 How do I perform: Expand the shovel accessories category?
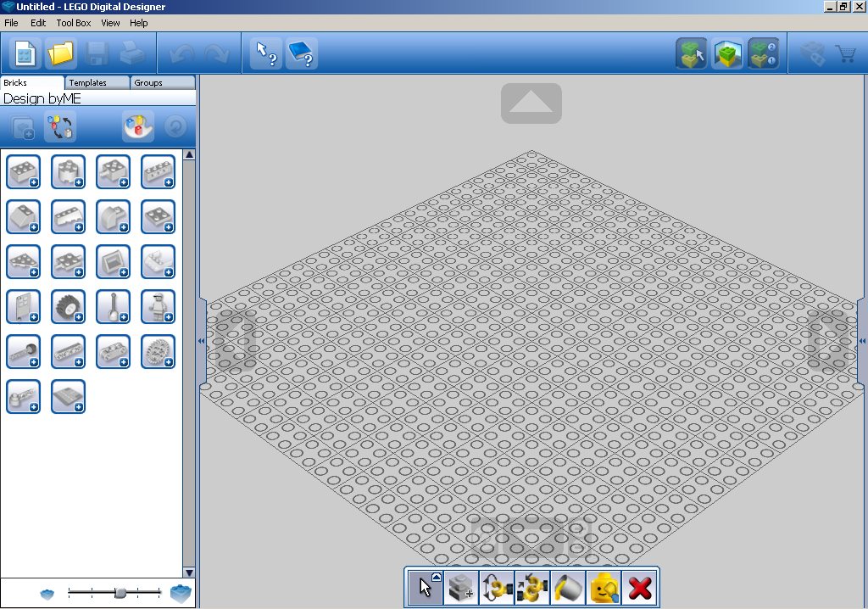coord(113,306)
